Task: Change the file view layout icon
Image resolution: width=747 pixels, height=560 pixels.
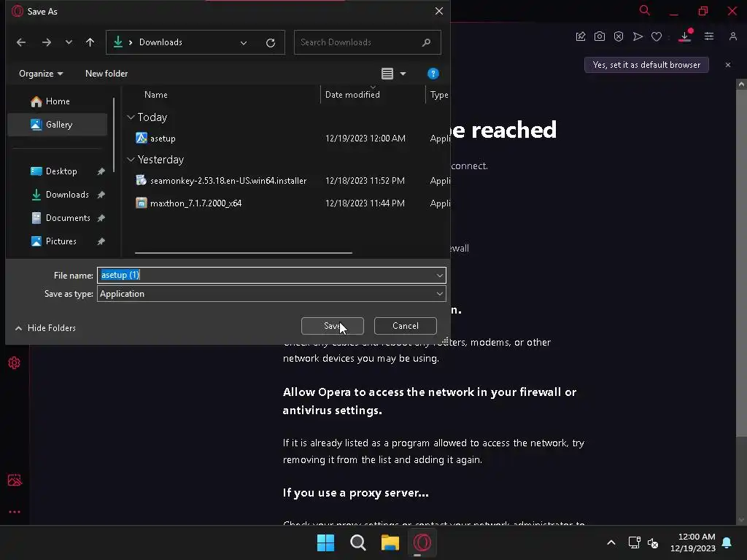Action: pos(387,74)
